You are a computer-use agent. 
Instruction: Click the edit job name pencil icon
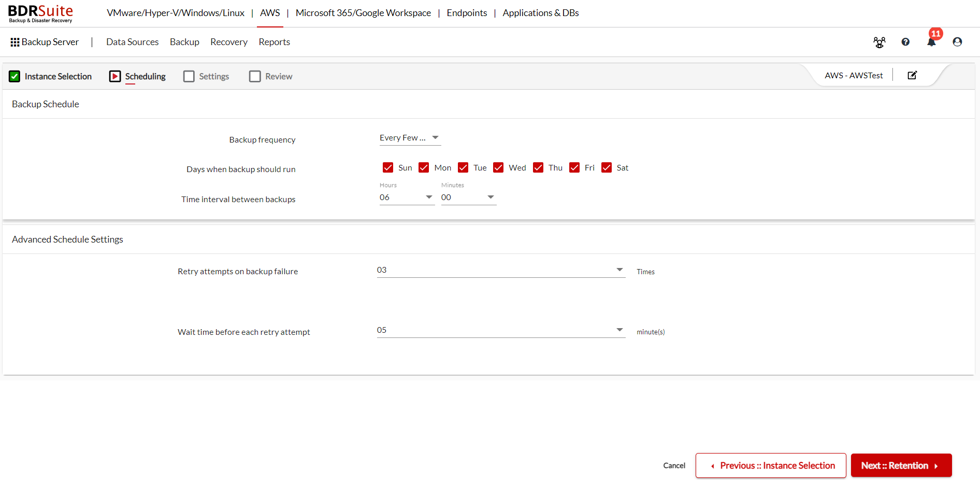click(x=913, y=75)
